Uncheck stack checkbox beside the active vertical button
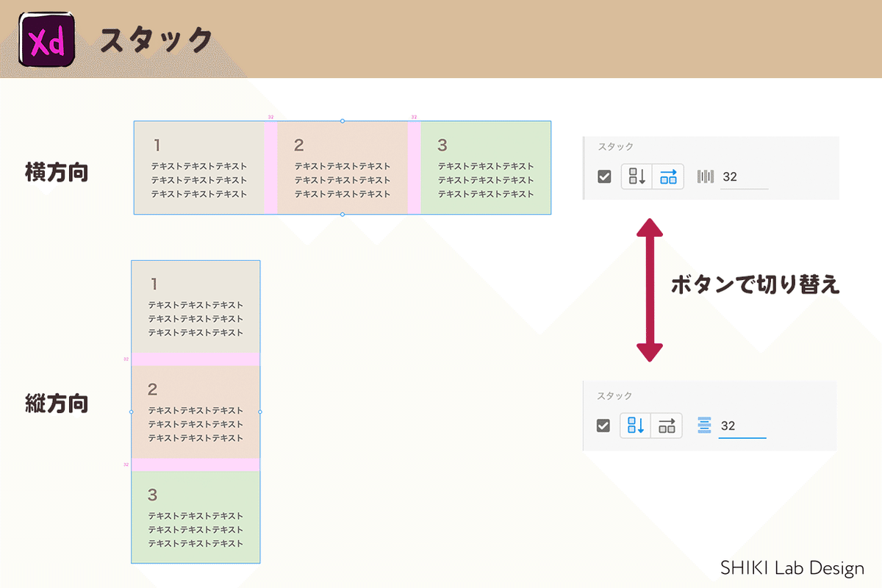Image resolution: width=882 pixels, height=588 pixels. (603, 426)
